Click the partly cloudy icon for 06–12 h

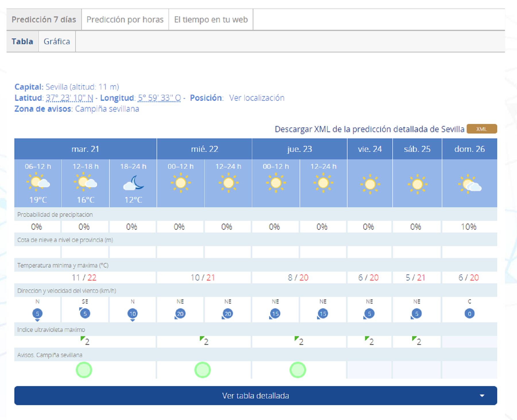(x=38, y=182)
